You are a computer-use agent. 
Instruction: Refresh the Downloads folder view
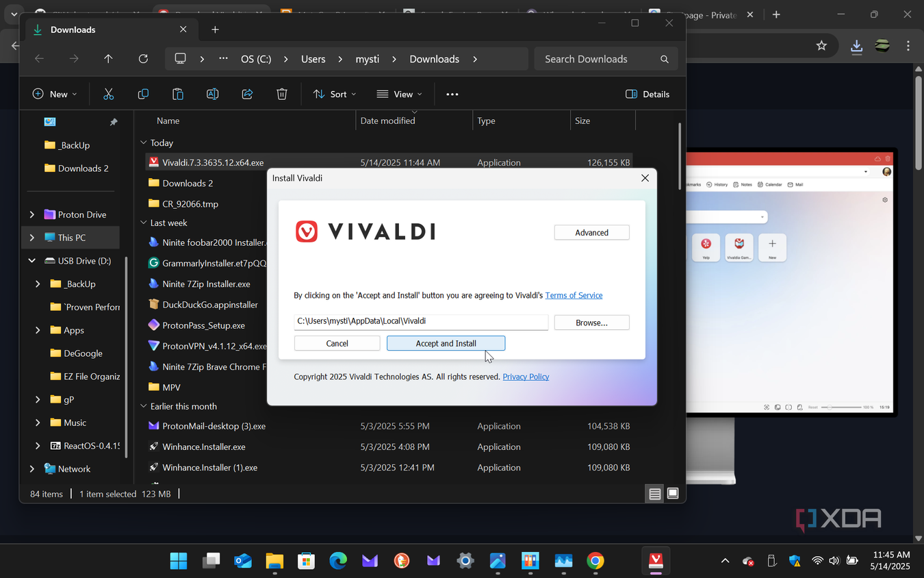[143, 59]
